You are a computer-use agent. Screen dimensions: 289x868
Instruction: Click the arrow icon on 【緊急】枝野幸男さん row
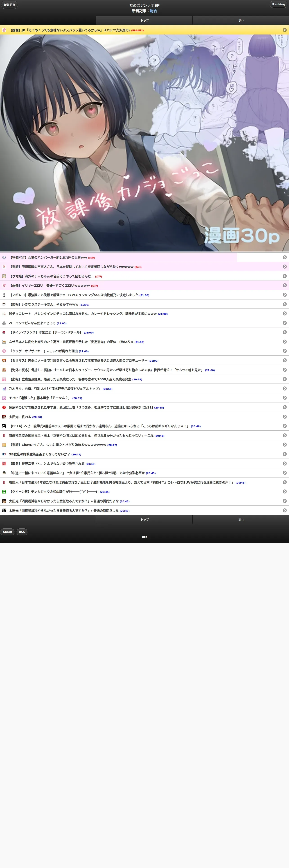click(x=285, y=464)
